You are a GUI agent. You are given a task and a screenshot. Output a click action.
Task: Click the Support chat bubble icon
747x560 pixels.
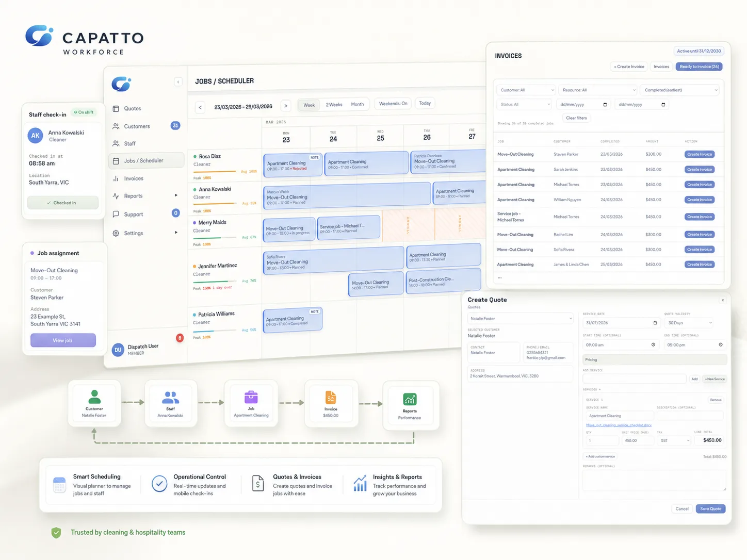coord(116,214)
